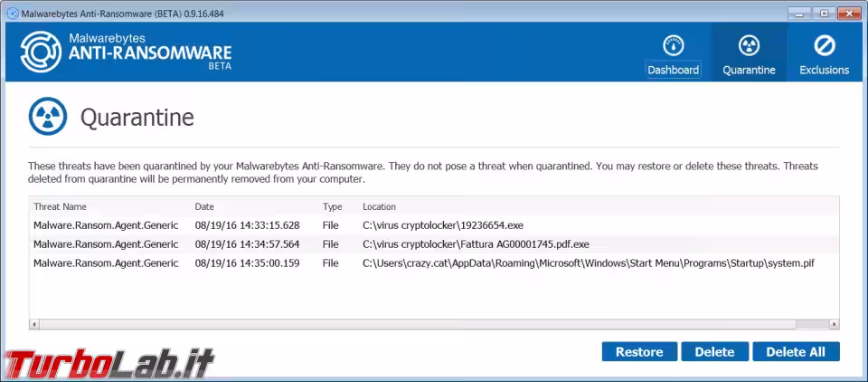Restore the selected quarantined threat
This screenshot has height=382, width=868.
639,351
